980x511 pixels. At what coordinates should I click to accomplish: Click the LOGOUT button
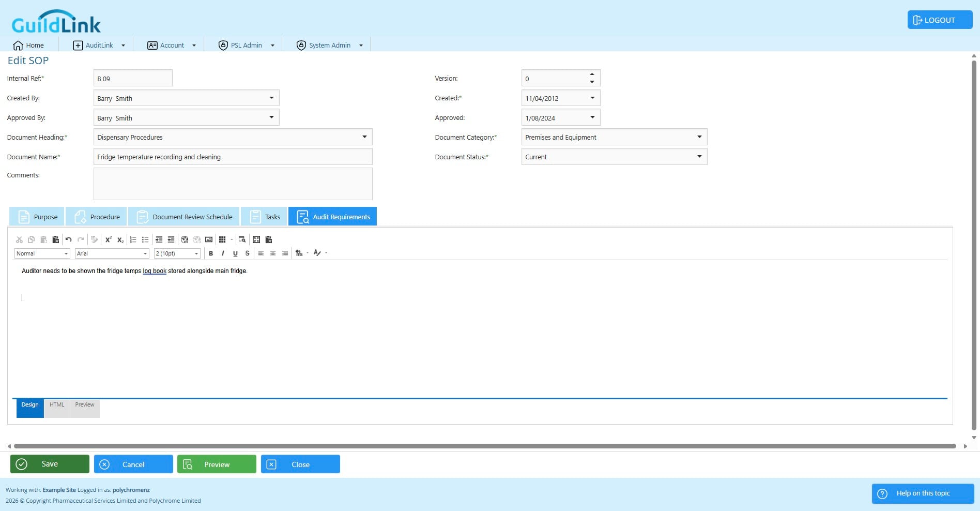(940, 20)
